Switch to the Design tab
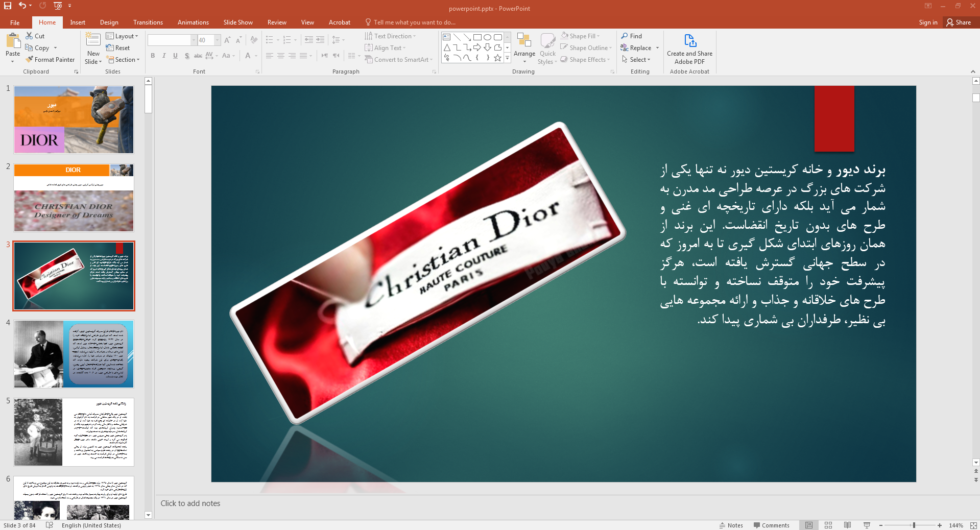Screen dimensions: 980x530 (x=109, y=22)
